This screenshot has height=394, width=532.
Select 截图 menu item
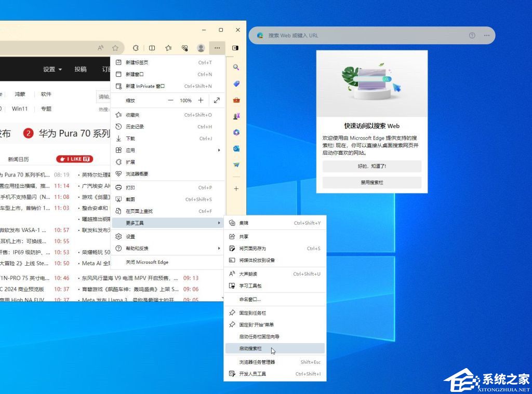168,199
